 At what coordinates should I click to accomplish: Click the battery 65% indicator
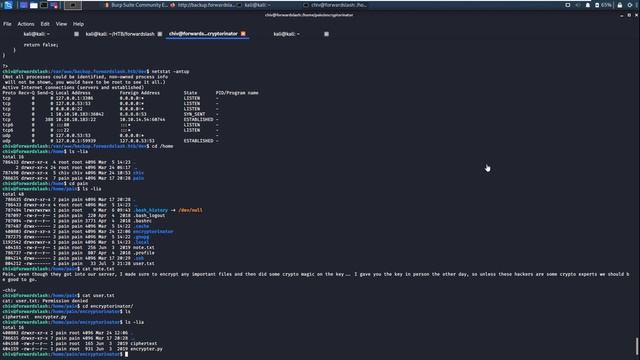603,5
